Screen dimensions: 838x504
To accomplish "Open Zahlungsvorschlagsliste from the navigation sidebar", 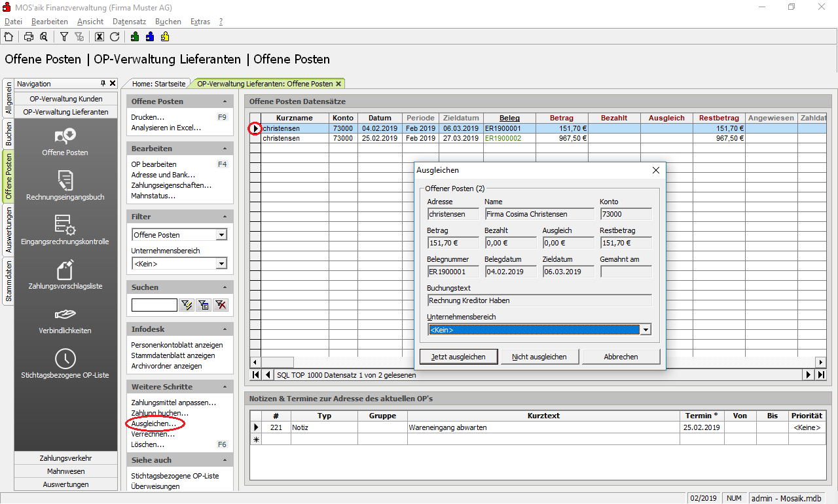I will coord(65,274).
